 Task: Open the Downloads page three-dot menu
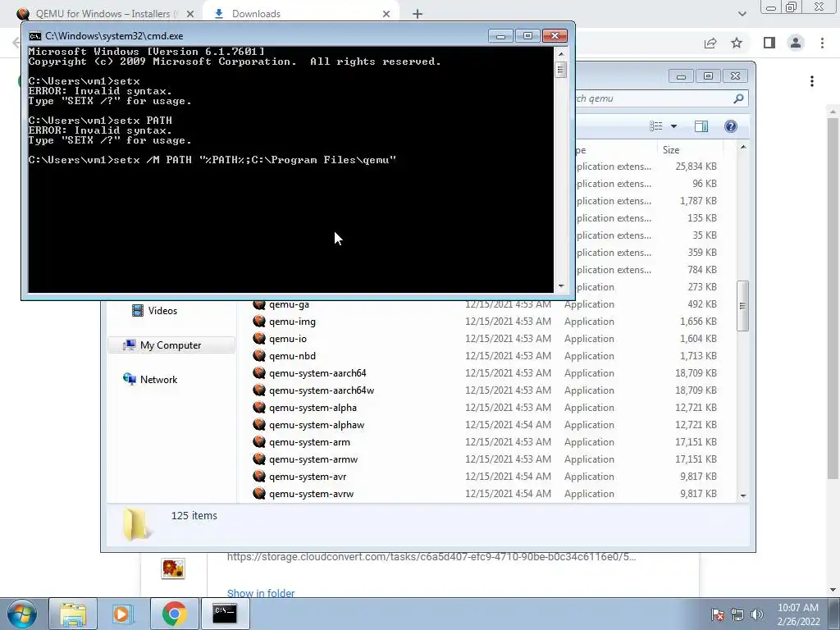click(x=812, y=81)
